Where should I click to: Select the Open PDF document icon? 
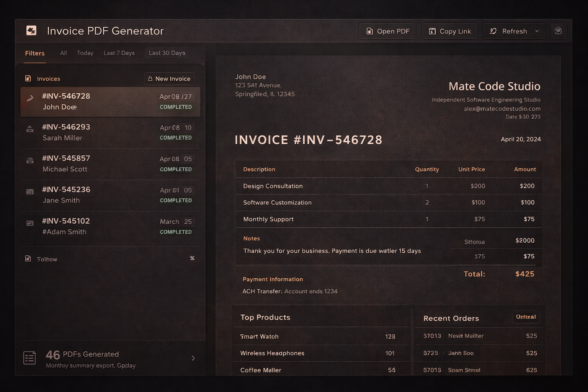[369, 31]
